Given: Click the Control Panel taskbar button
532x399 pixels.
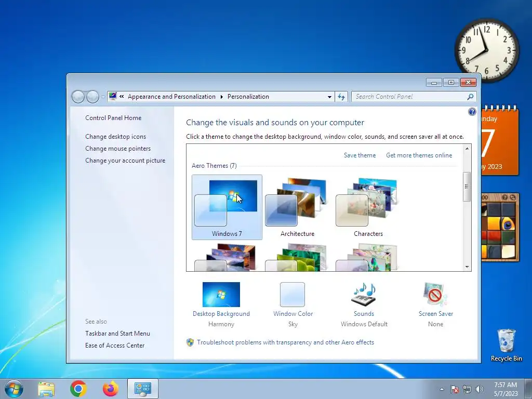Looking at the screenshot, I should [x=142, y=389].
